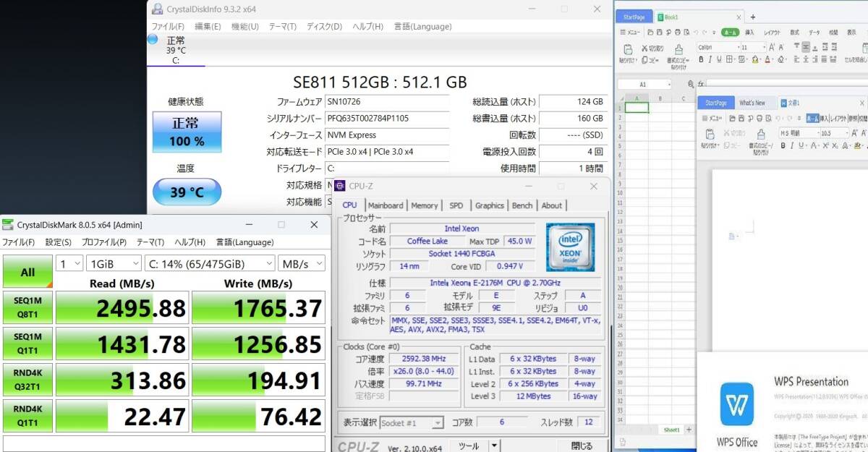Open CrystalDiskMark 設定(S) menu
Screen dimensions: 868x452
(59, 242)
